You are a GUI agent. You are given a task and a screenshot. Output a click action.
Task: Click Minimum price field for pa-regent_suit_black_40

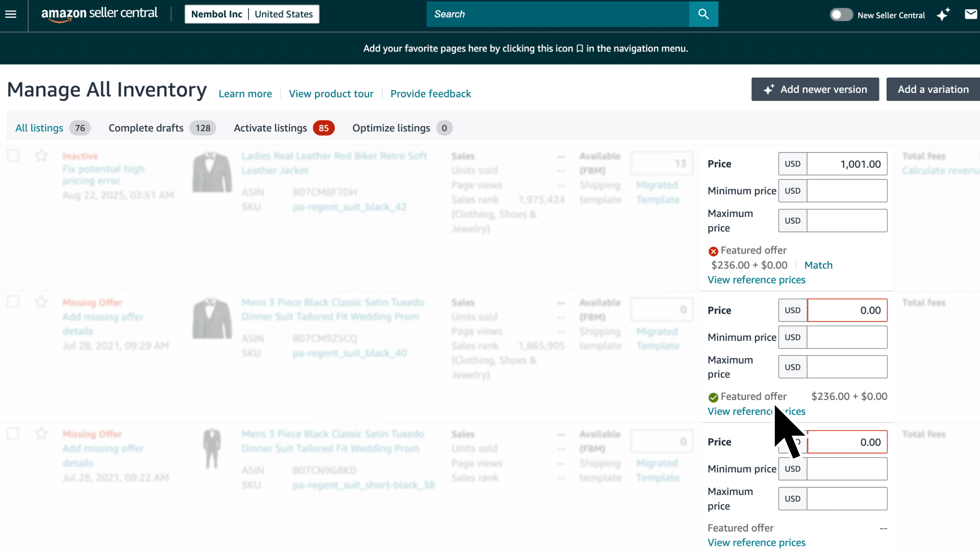(847, 337)
